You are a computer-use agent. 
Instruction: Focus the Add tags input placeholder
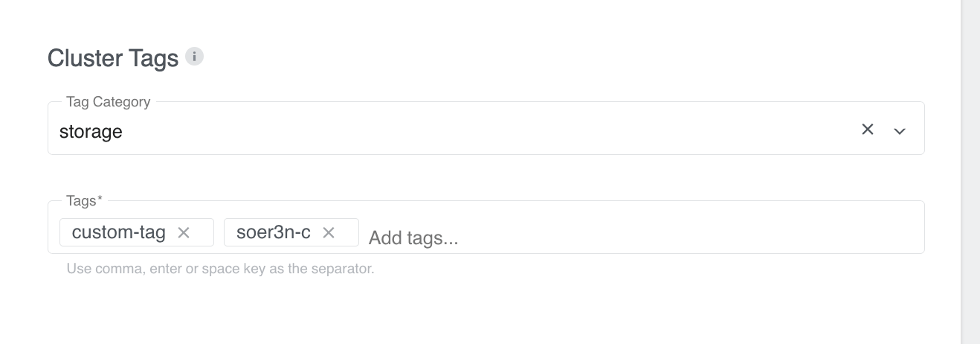(x=413, y=238)
